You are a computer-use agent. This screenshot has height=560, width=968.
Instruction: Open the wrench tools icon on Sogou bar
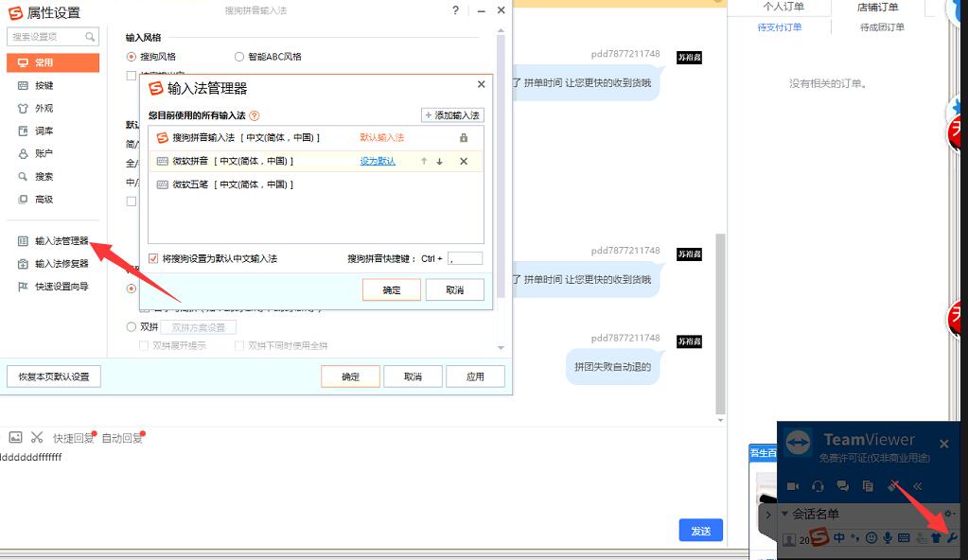coord(952,538)
